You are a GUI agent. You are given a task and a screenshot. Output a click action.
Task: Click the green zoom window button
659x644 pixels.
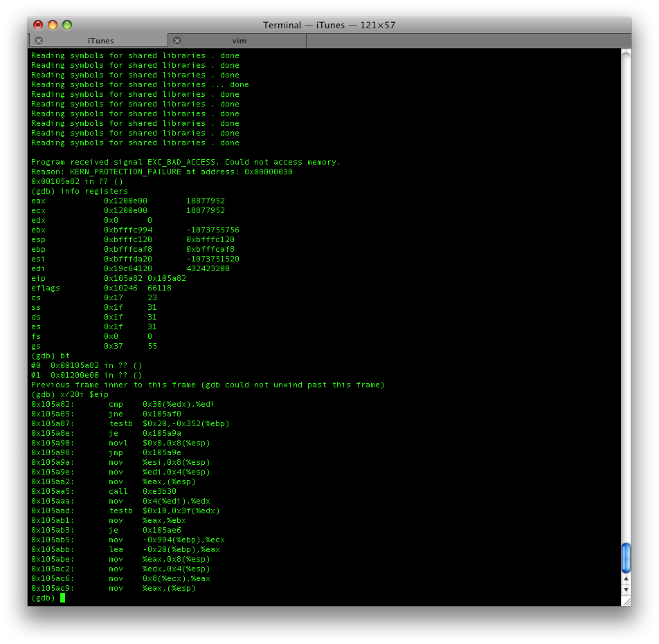67,25
